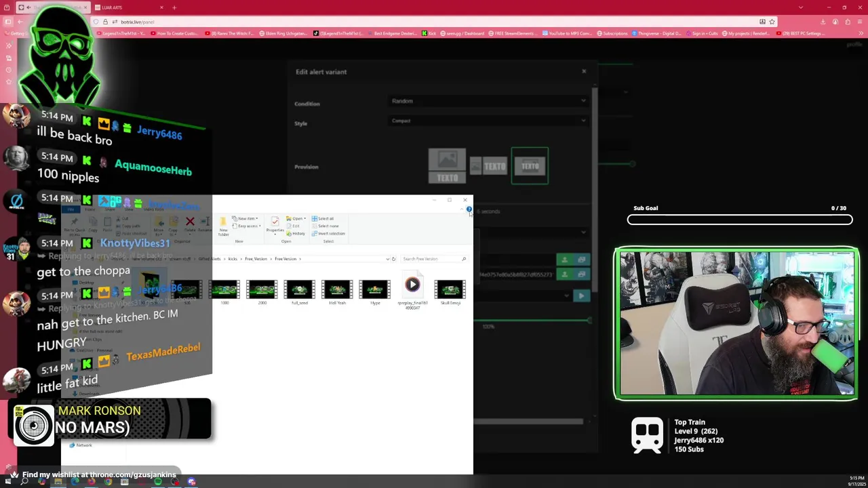
Task: Open the seen.gg Dashboard bookmark
Action: [x=462, y=33]
